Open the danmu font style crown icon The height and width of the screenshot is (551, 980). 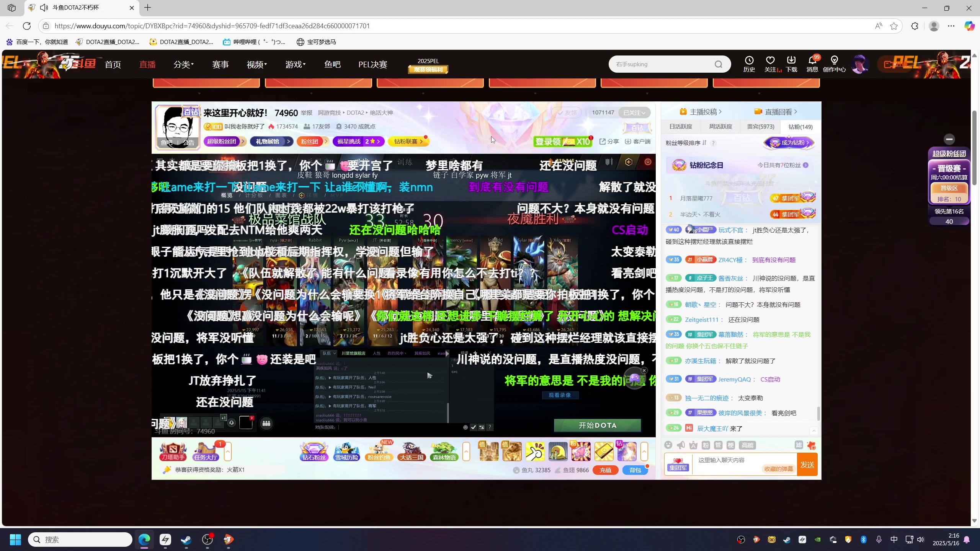pos(693,445)
